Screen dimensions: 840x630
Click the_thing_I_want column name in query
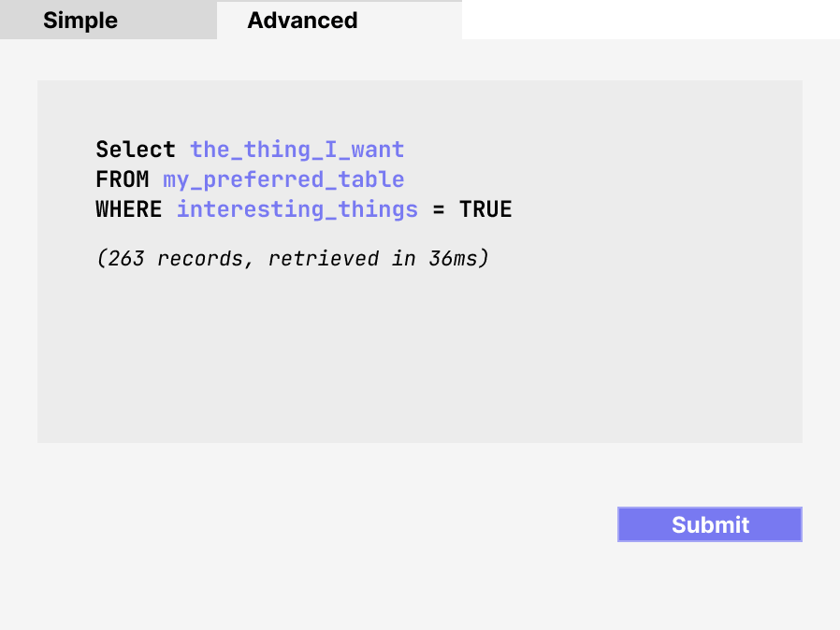[x=297, y=150]
